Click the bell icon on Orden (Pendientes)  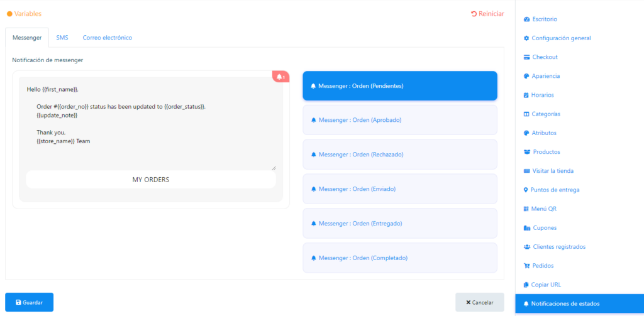coord(313,86)
